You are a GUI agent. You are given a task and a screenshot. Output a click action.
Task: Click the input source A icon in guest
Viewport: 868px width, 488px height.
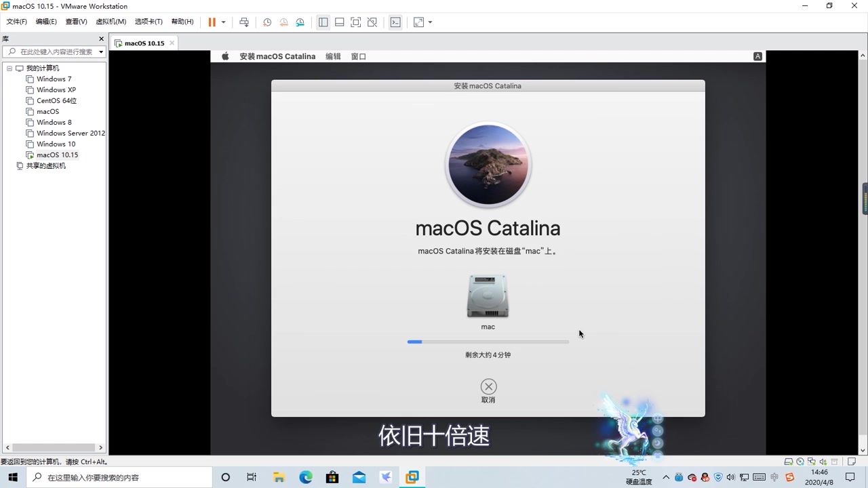point(757,56)
